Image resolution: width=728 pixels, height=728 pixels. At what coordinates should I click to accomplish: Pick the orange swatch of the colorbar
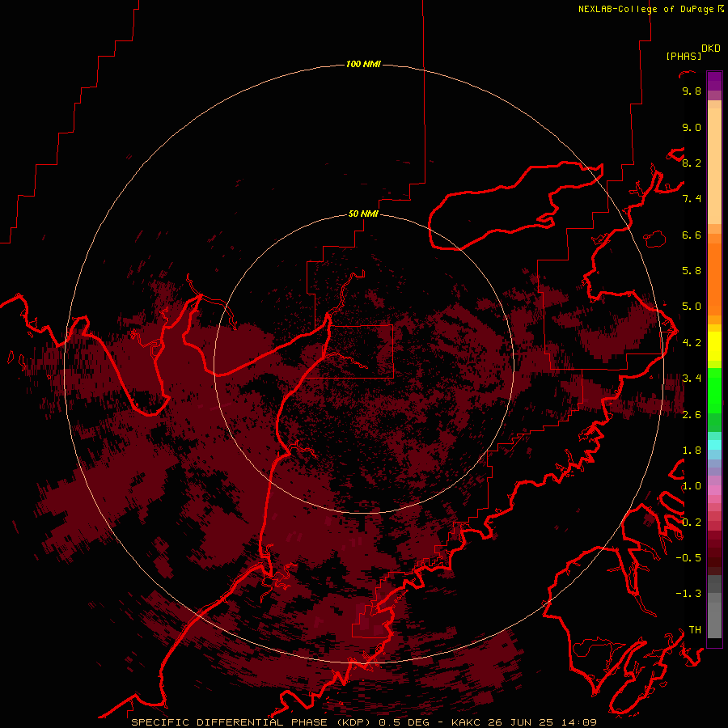[x=714, y=278]
